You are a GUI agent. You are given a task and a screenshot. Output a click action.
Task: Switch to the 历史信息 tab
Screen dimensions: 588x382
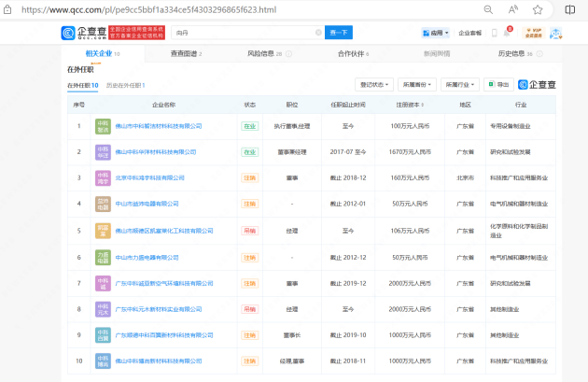click(x=515, y=53)
